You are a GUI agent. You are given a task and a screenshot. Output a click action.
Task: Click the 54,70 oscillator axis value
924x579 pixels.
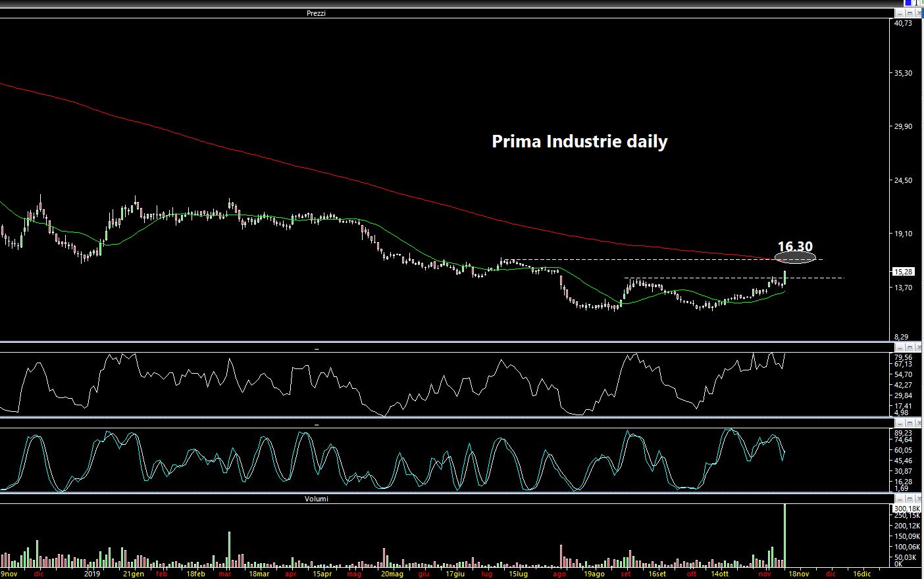tap(904, 374)
